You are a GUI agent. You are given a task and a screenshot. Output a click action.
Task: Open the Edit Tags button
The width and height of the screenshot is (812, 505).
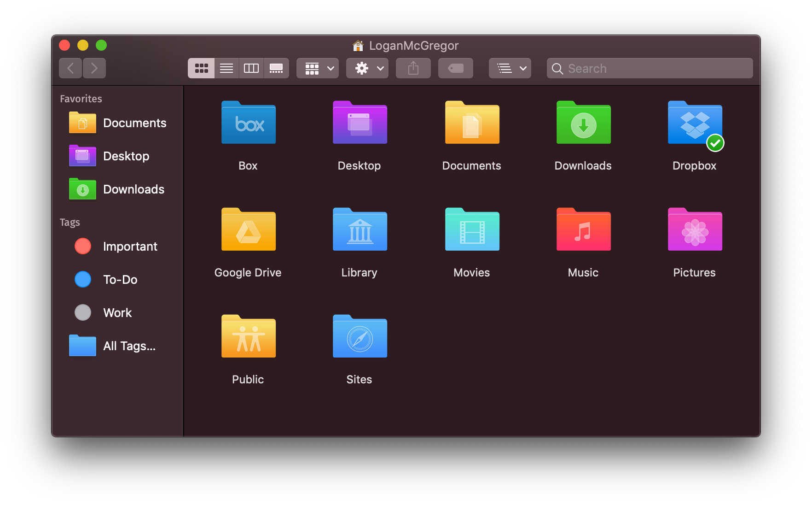point(455,68)
